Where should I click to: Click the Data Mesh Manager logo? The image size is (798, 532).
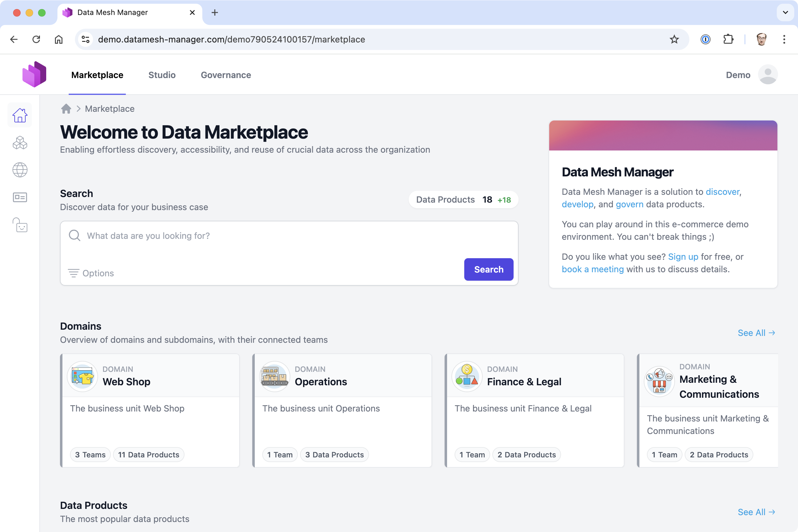(x=34, y=74)
